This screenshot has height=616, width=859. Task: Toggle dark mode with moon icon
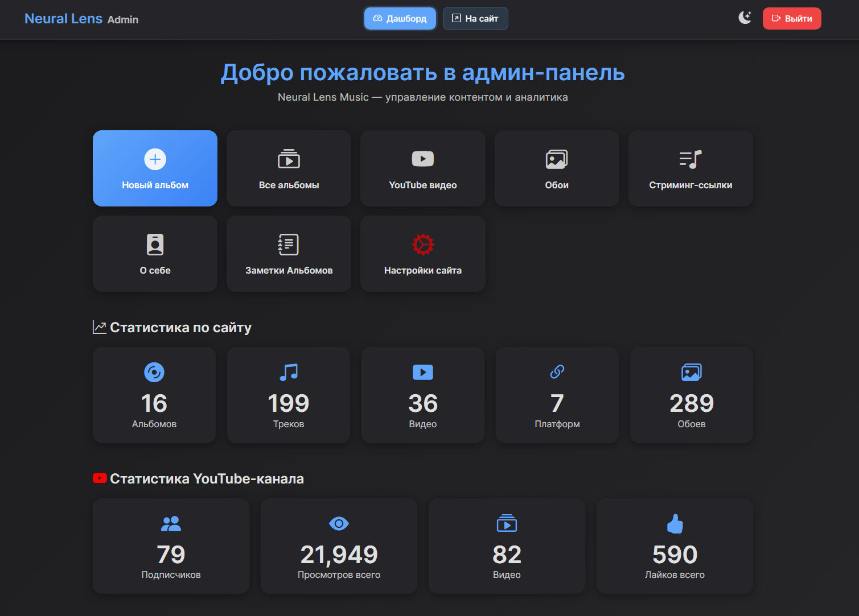[745, 18]
